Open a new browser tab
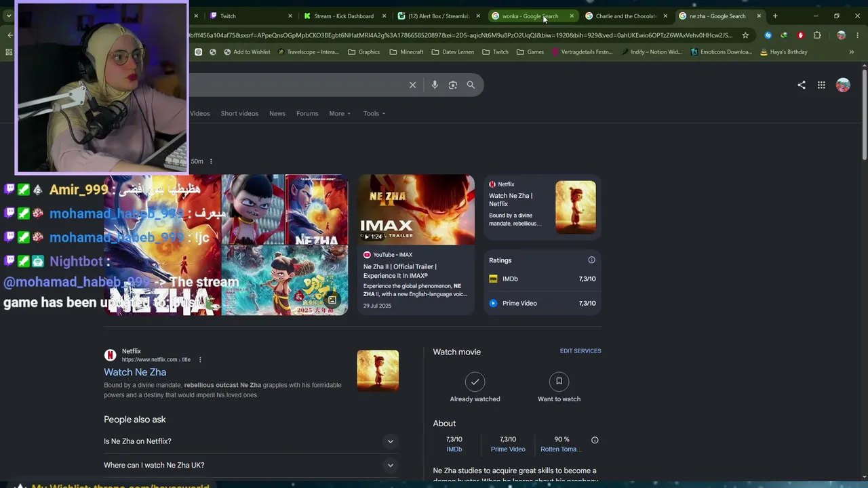Image resolution: width=868 pixels, height=488 pixels. 775,16
